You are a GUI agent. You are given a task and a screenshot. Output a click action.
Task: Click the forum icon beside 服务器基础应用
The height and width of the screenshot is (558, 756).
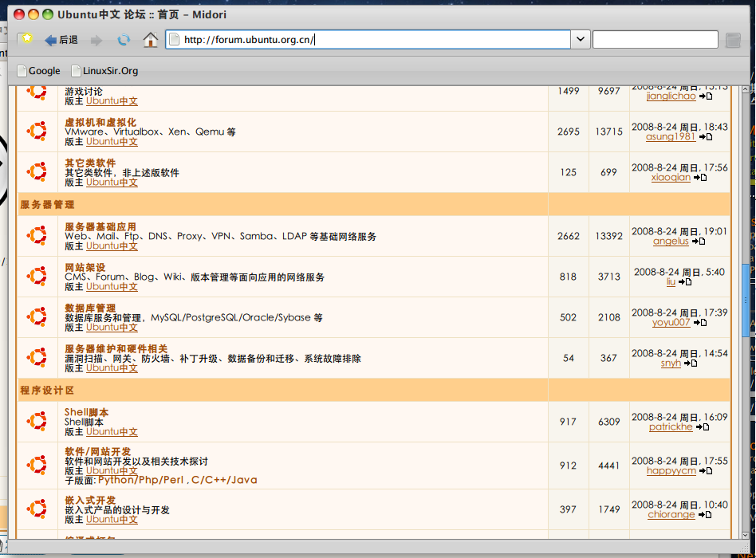click(37, 235)
